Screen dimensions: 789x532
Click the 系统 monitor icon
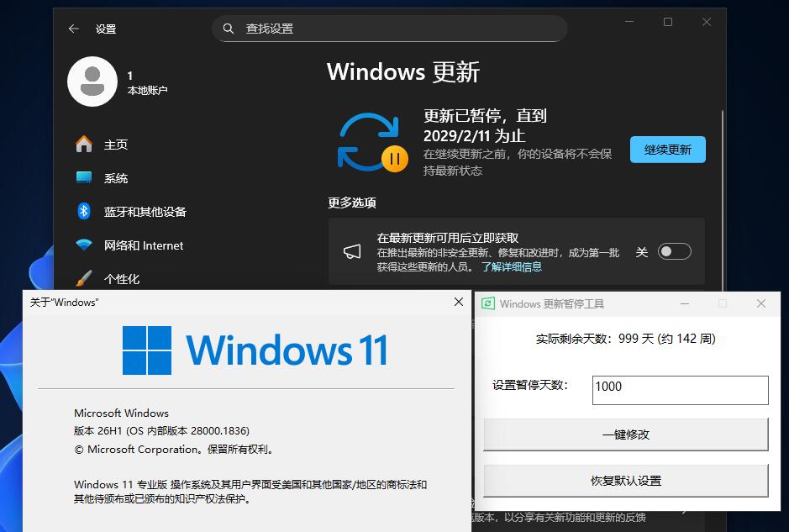click(x=84, y=177)
